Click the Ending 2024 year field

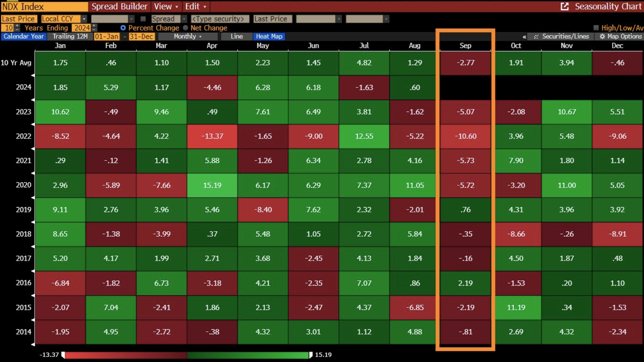[82, 28]
